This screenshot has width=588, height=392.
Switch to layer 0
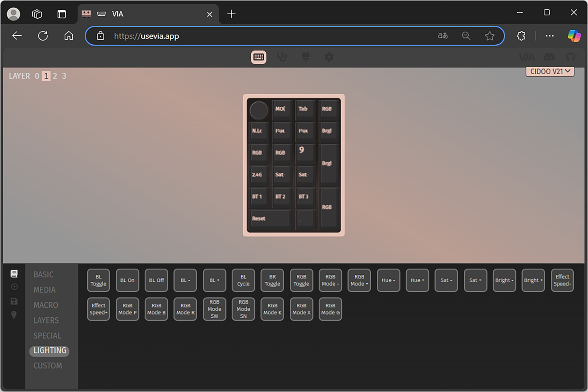pos(37,76)
